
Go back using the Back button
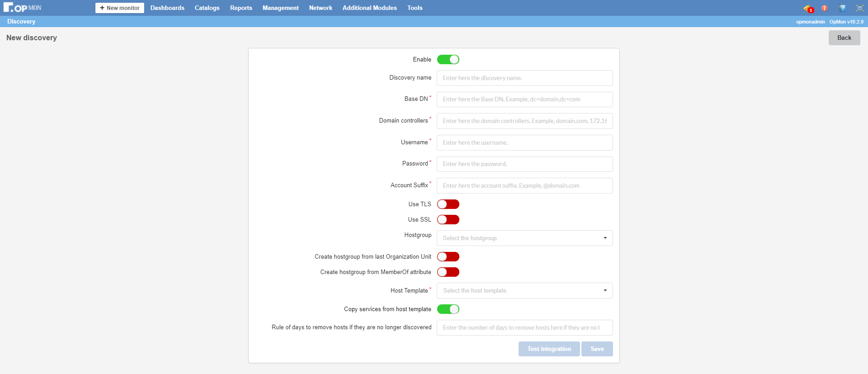click(844, 38)
